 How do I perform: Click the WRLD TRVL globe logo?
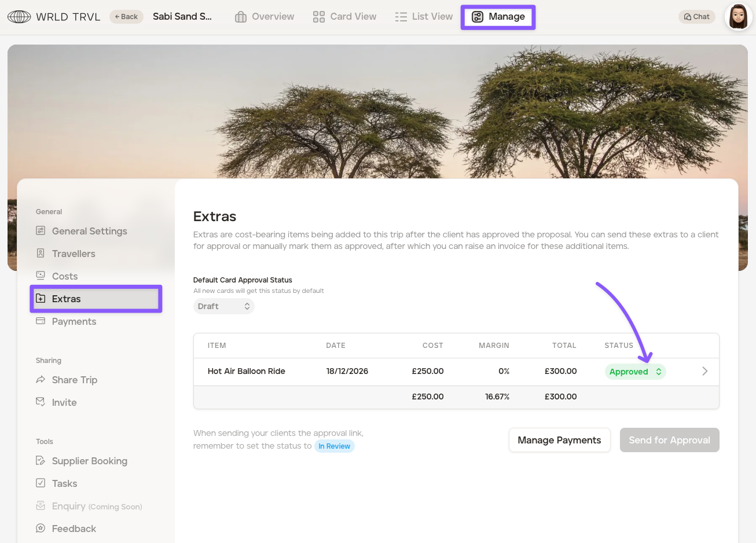(x=19, y=17)
